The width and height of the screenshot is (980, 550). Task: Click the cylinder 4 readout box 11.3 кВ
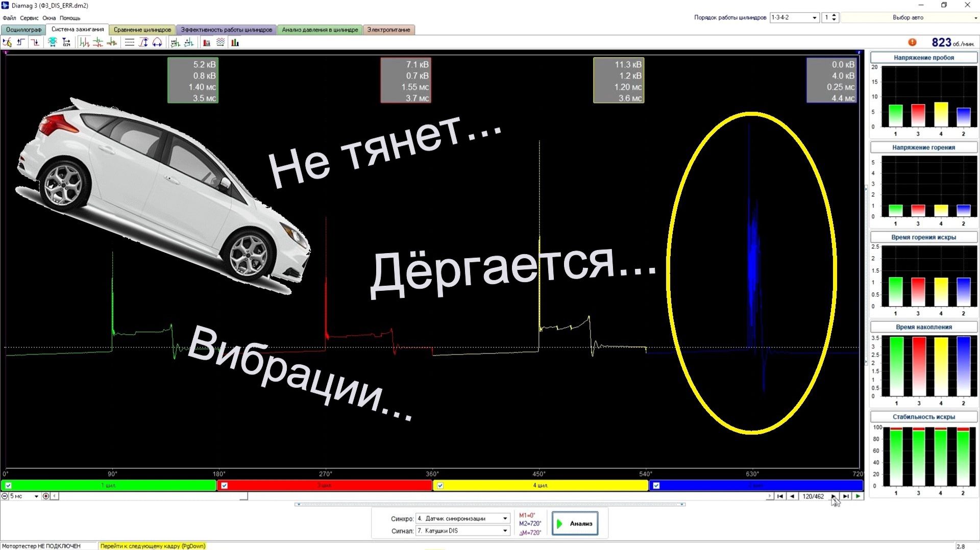[x=619, y=81]
